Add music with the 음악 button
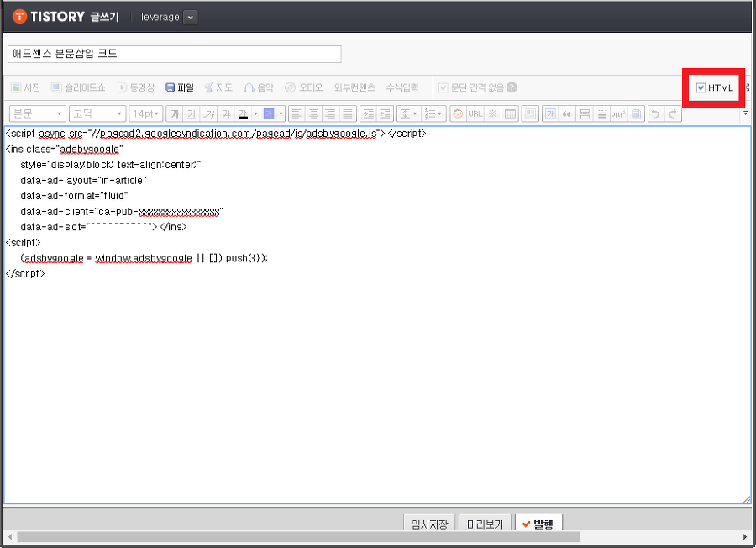 pos(259,87)
